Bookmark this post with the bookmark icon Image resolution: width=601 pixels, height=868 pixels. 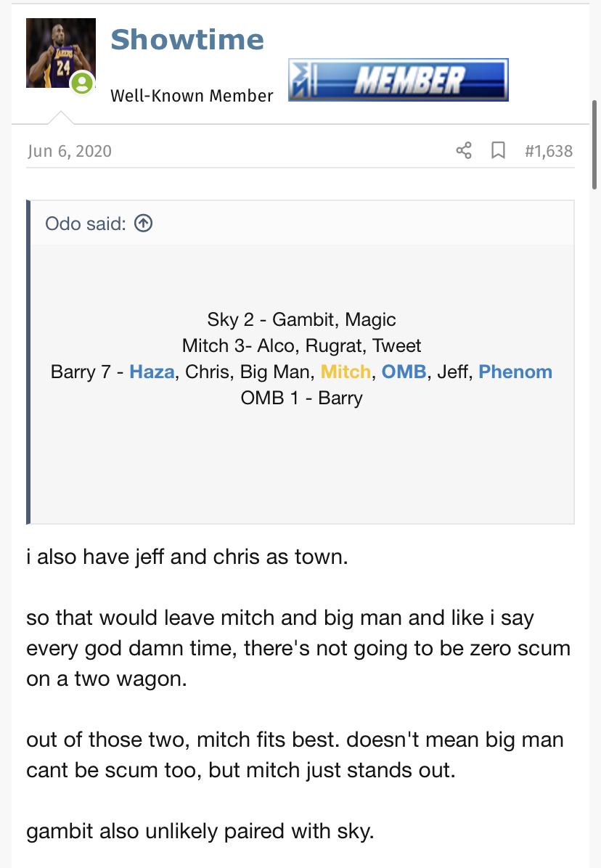[x=498, y=150]
